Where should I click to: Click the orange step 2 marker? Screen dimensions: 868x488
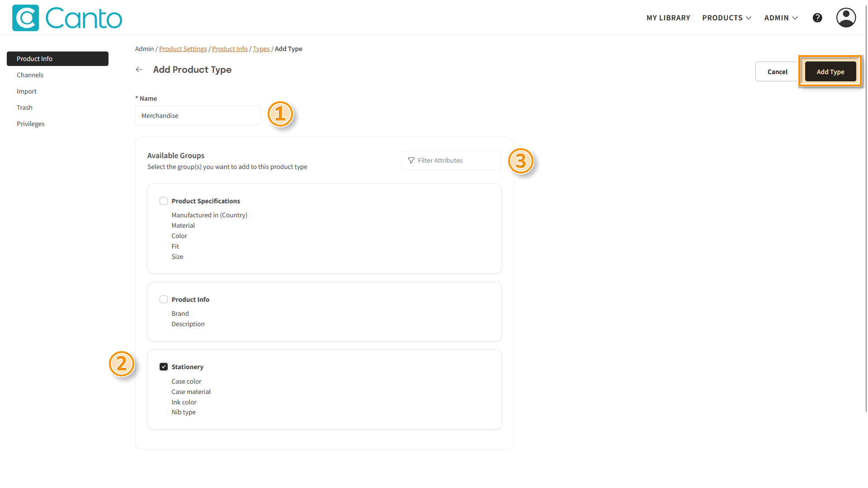coord(122,364)
